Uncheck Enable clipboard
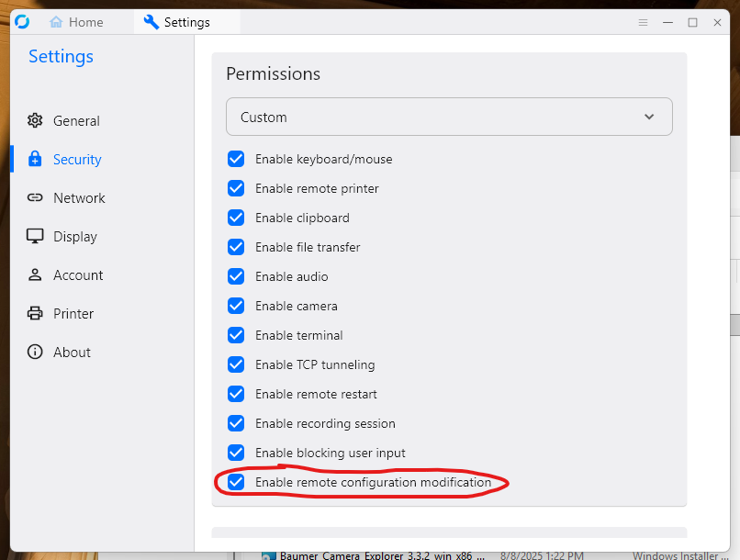 pyautogui.click(x=236, y=218)
